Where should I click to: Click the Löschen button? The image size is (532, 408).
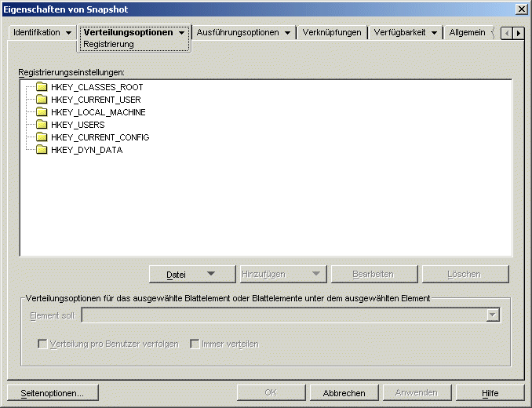coord(465,274)
